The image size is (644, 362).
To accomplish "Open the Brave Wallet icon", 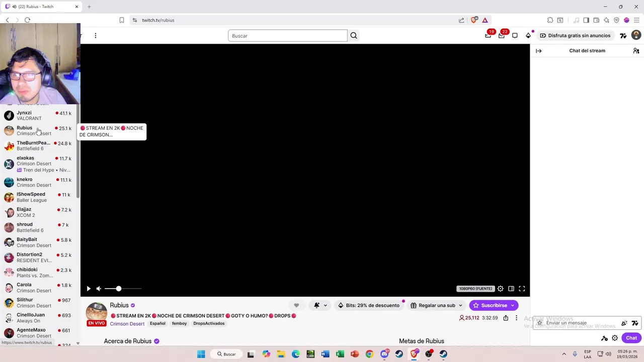I will pos(596,20).
